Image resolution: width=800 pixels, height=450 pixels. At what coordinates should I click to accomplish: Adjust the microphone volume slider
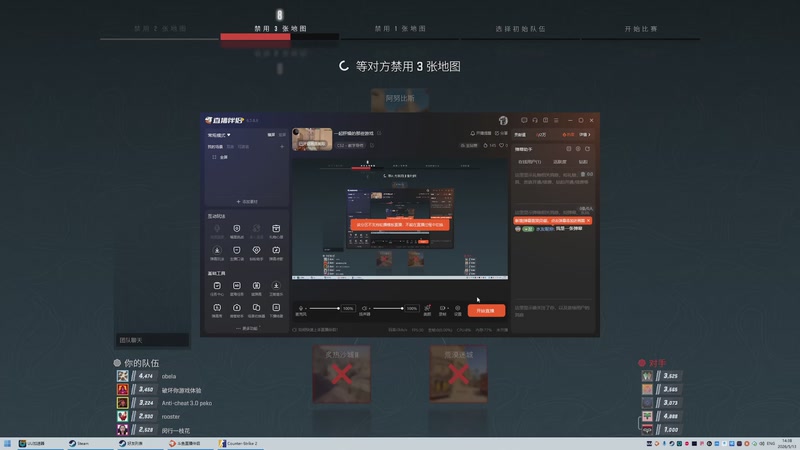coord(324,308)
